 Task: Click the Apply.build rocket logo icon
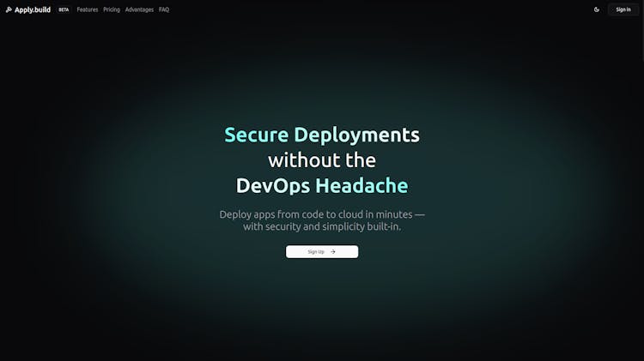(x=9, y=9)
